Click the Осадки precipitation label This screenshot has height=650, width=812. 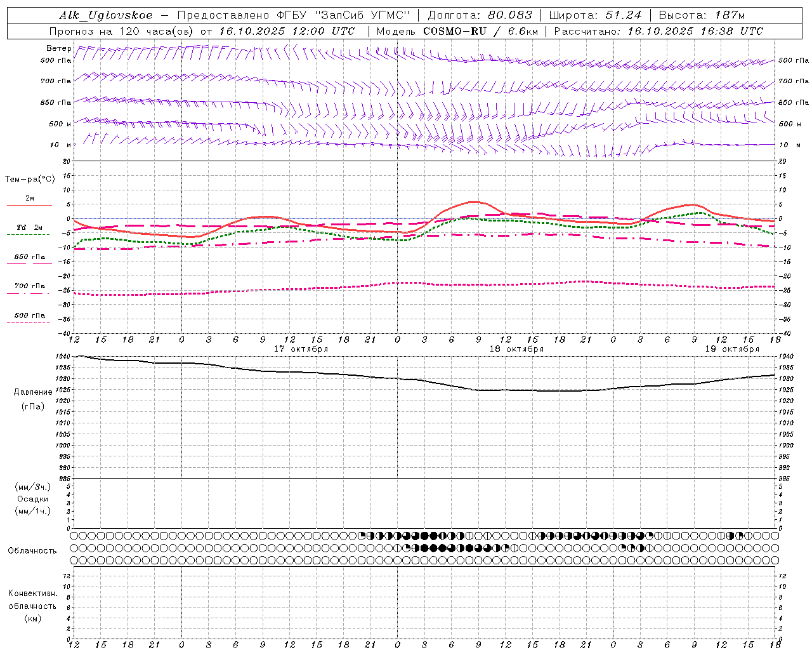coord(33,499)
